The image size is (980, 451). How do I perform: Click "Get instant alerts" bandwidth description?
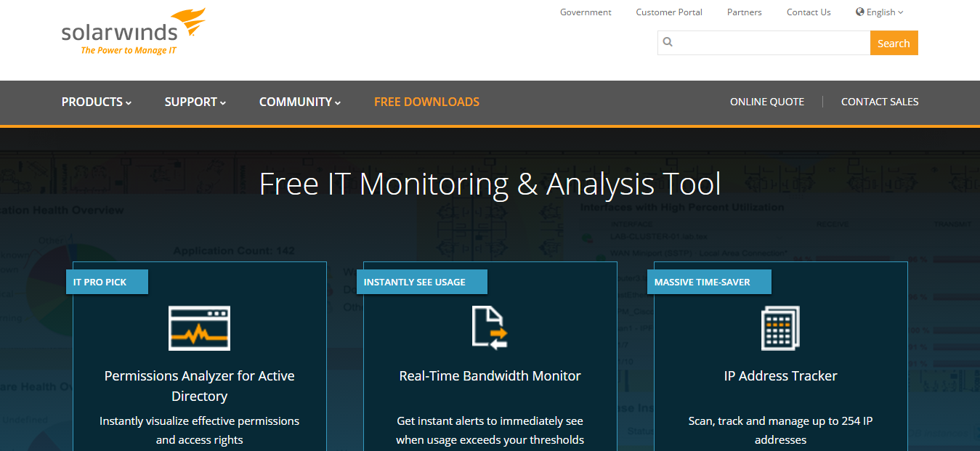pos(490,430)
